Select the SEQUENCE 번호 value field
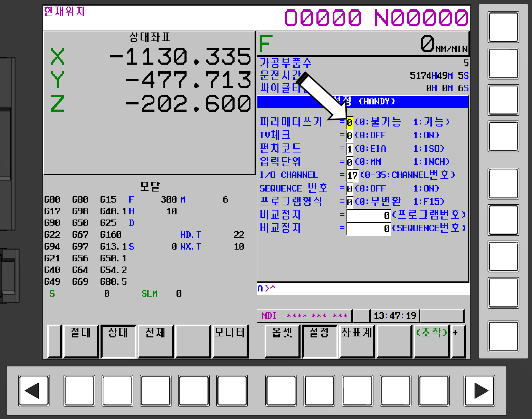 click(x=350, y=189)
